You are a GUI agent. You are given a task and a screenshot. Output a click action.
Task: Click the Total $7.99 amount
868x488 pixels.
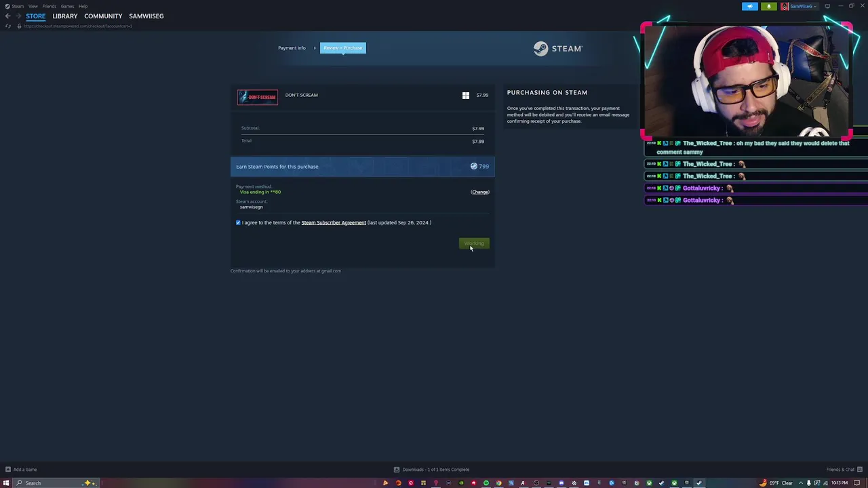tap(478, 141)
